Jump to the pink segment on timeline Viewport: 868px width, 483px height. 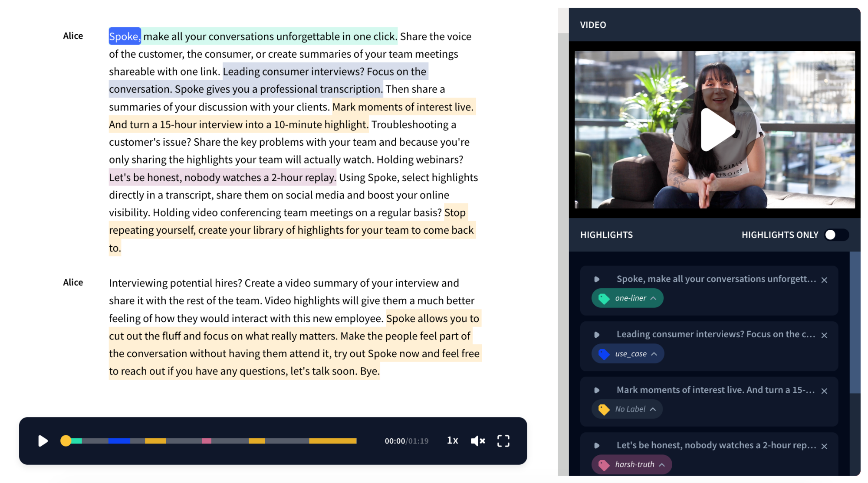coord(207,441)
